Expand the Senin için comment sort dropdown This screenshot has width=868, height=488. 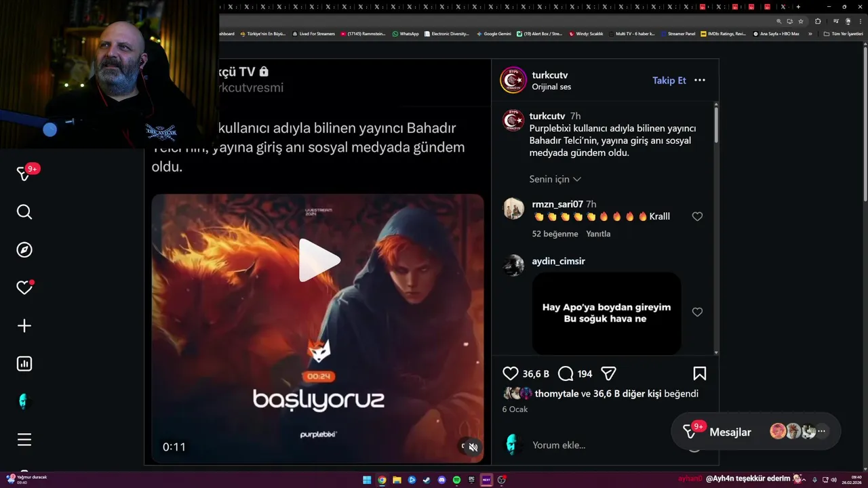tap(555, 179)
